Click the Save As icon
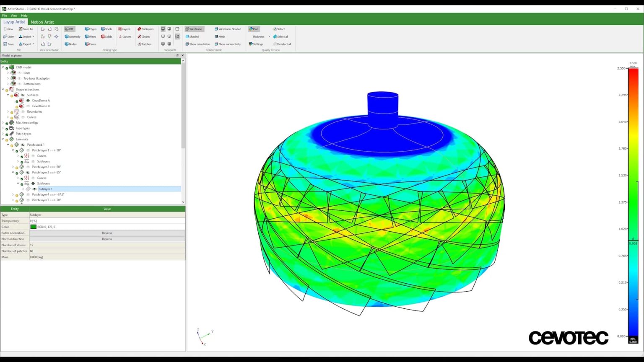 coord(26,29)
